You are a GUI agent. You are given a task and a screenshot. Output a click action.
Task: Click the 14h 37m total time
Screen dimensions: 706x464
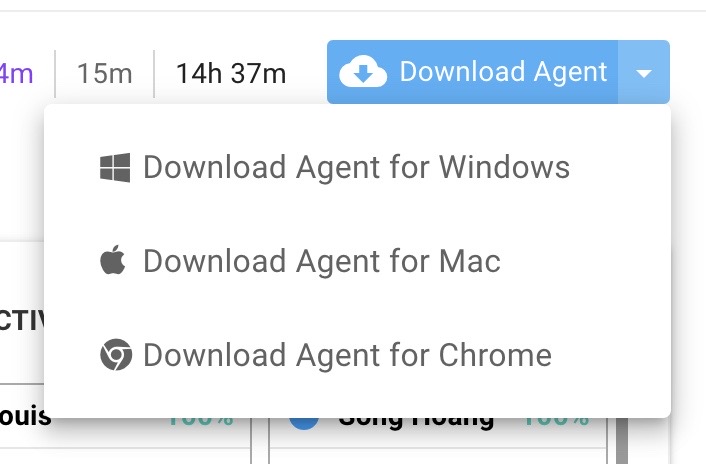click(231, 73)
